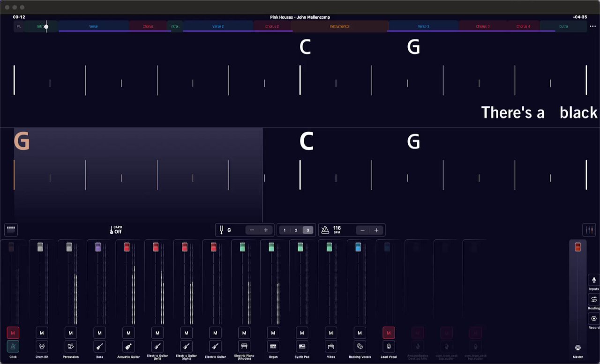The width and height of the screenshot is (600, 364).
Task: Lower the key with minus button
Action: (252, 230)
